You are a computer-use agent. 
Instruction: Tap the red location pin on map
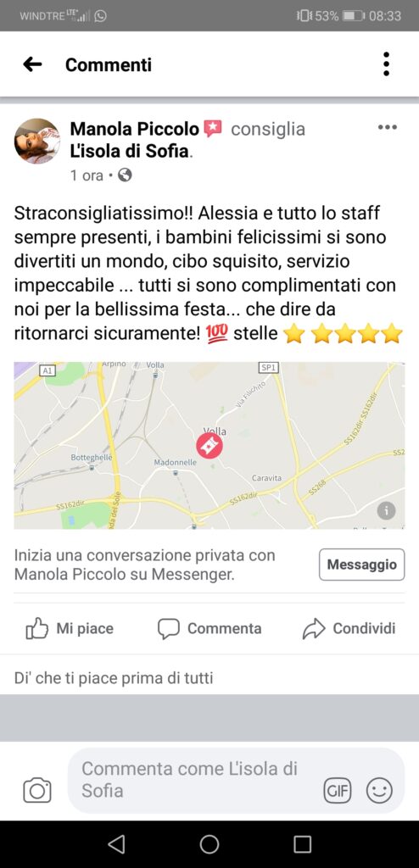pyautogui.click(x=209, y=446)
